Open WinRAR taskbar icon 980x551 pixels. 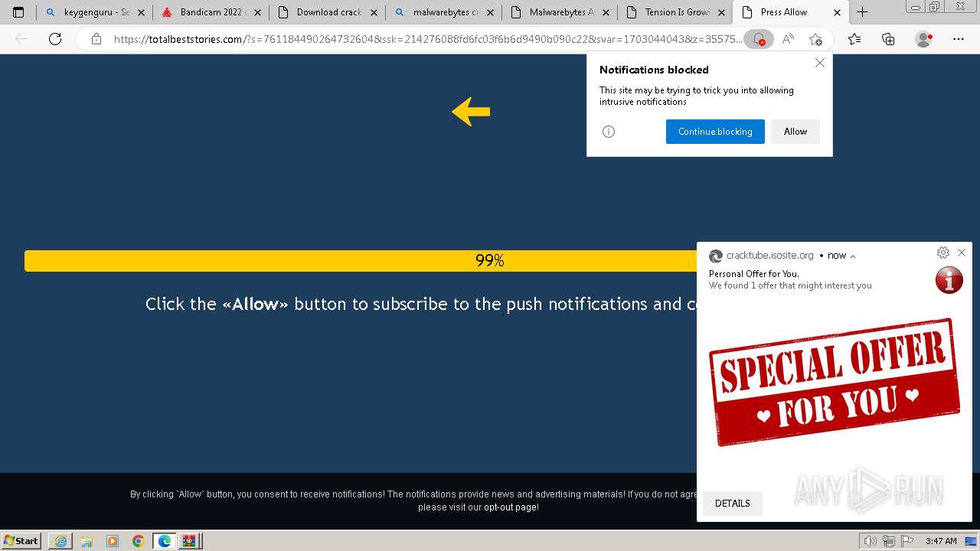click(191, 541)
